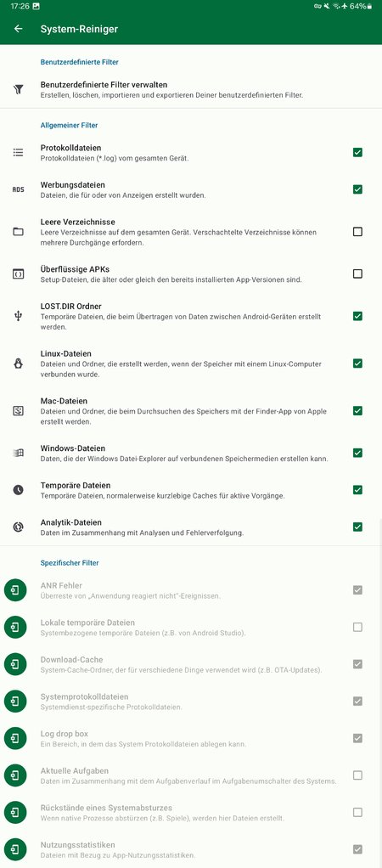Go back using the arrow icon
The width and height of the screenshot is (382, 868).
click(19, 29)
